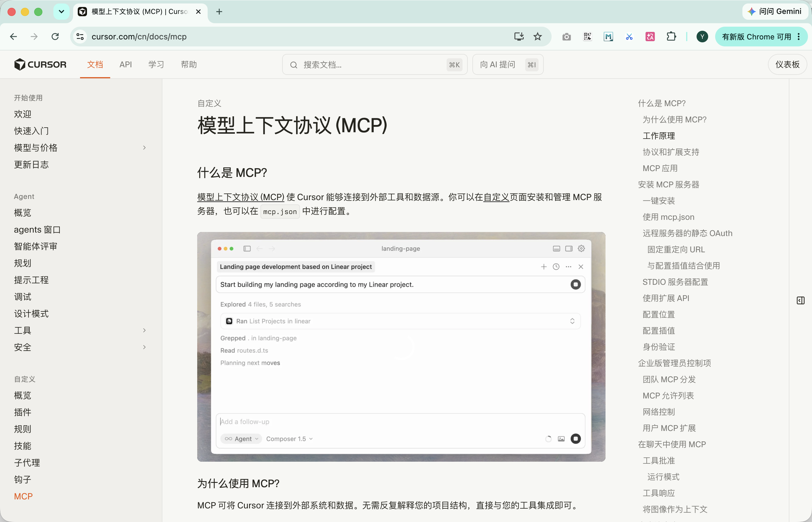This screenshot has width=812, height=522.
Task: Open 子代理 in sidebar
Action: pos(27,463)
